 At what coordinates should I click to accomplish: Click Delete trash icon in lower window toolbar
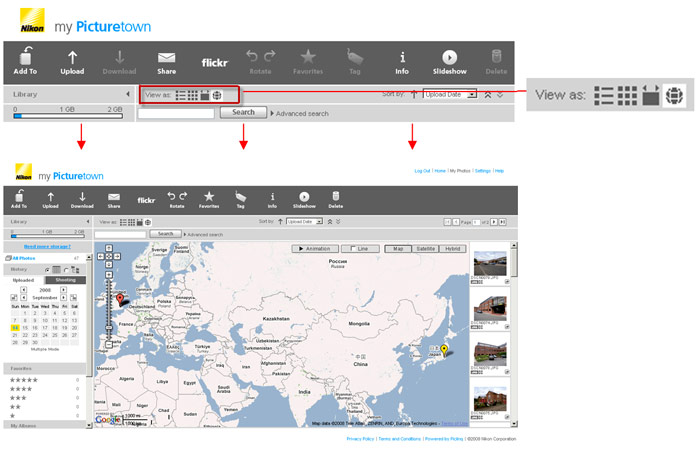click(x=336, y=196)
